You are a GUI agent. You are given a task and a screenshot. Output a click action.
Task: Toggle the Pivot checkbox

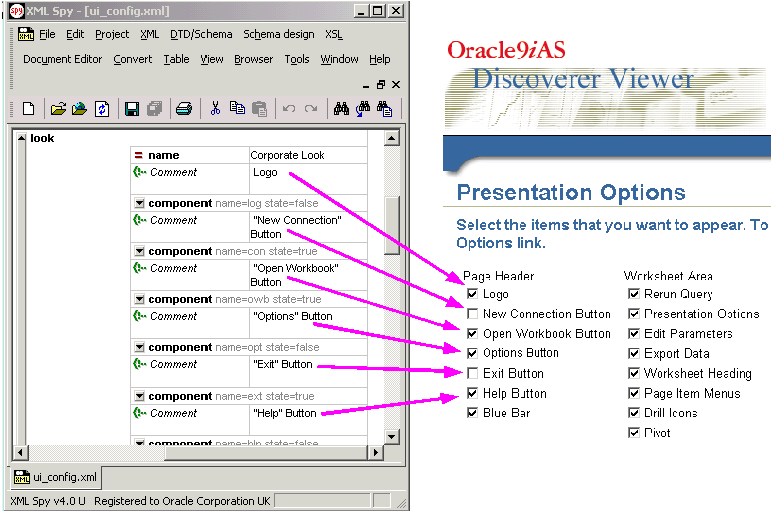click(x=634, y=432)
